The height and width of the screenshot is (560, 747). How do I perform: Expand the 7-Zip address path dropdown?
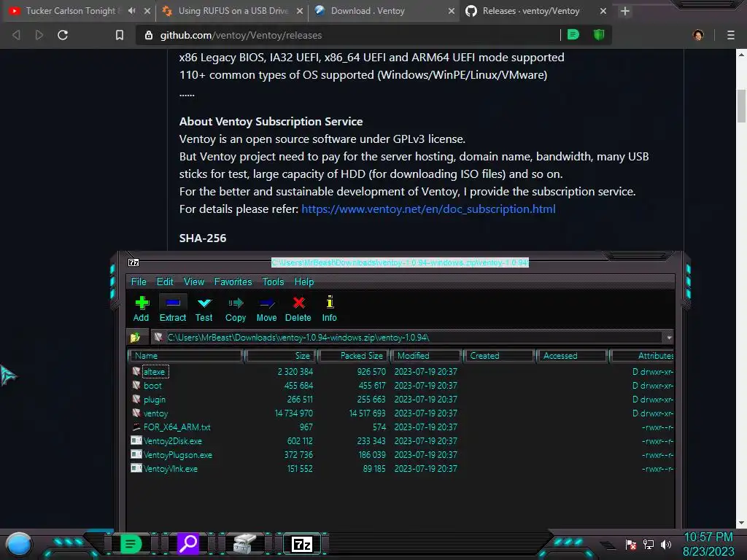pyautogui.click(x=669, y=338)
